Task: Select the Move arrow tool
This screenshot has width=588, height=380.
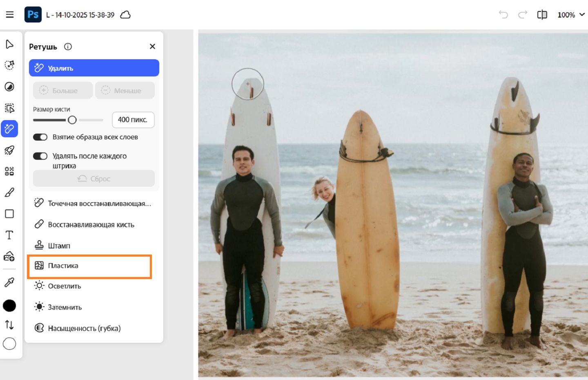Action: 9,44
